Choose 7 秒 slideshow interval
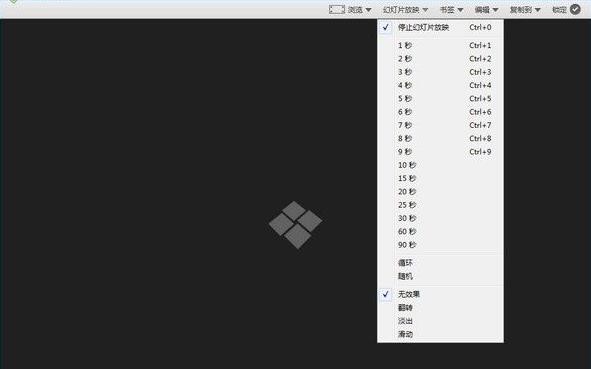Image resolution: width=591 pixels, height=369 pixels. pos(440,125)
